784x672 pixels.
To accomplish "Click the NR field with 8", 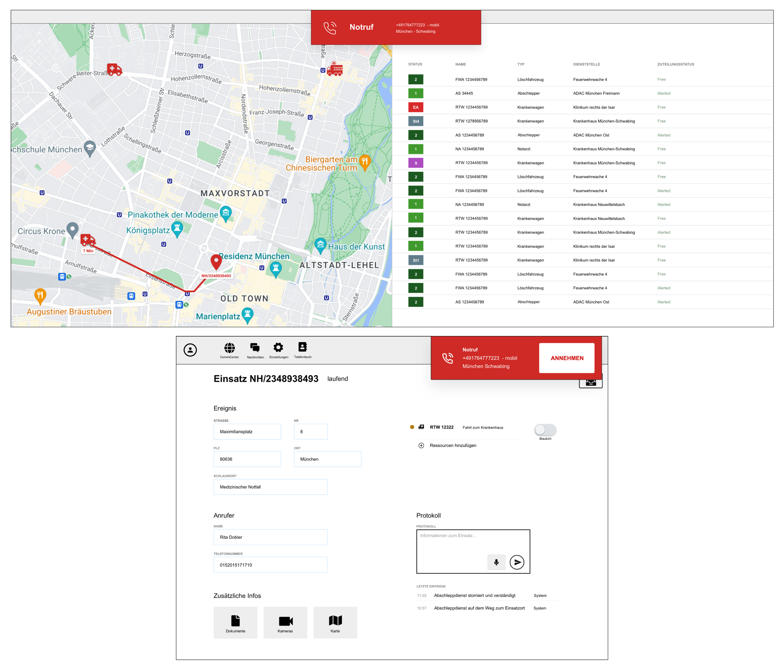I will (311, 432).
